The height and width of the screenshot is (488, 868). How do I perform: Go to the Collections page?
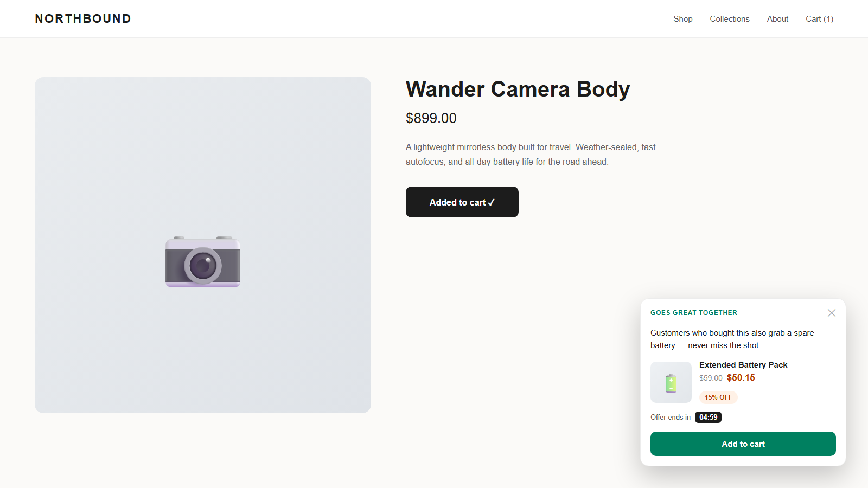[x=730, y=19]
